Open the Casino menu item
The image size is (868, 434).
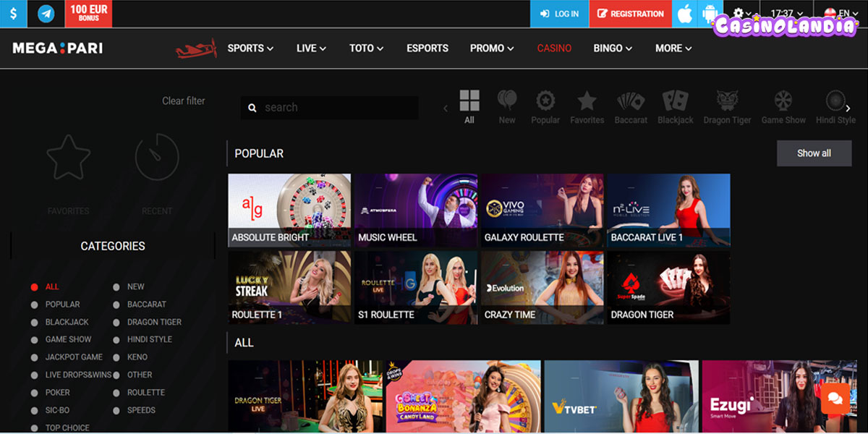554,48
